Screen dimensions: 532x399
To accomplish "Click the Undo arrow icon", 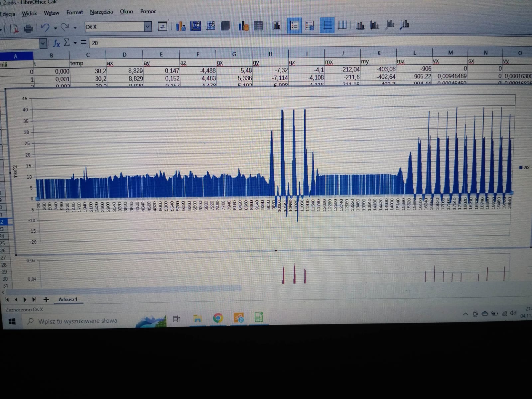I will click(45, 28).
